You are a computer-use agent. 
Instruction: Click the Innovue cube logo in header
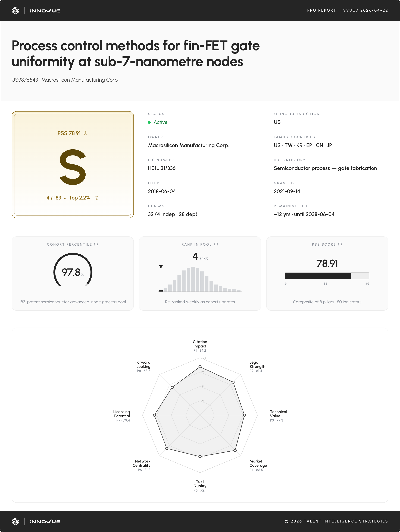[15, 11]
